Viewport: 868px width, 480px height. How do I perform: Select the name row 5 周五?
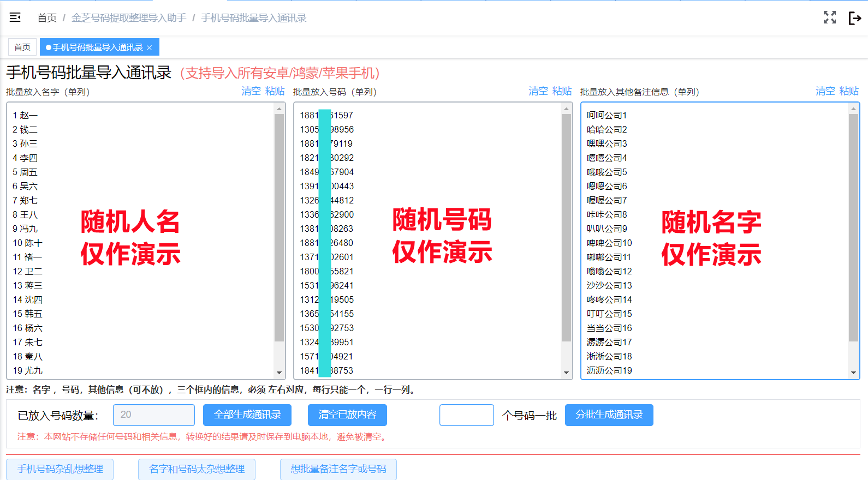click(25, 172)
